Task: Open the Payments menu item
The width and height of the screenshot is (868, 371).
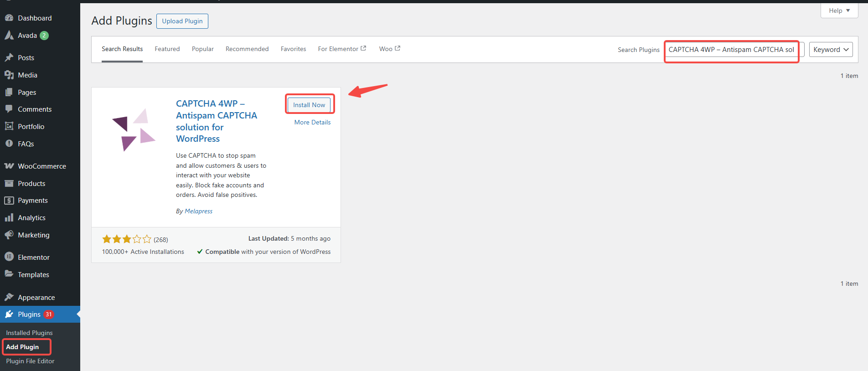Action: pyautogui.click(x=40, y=200)
